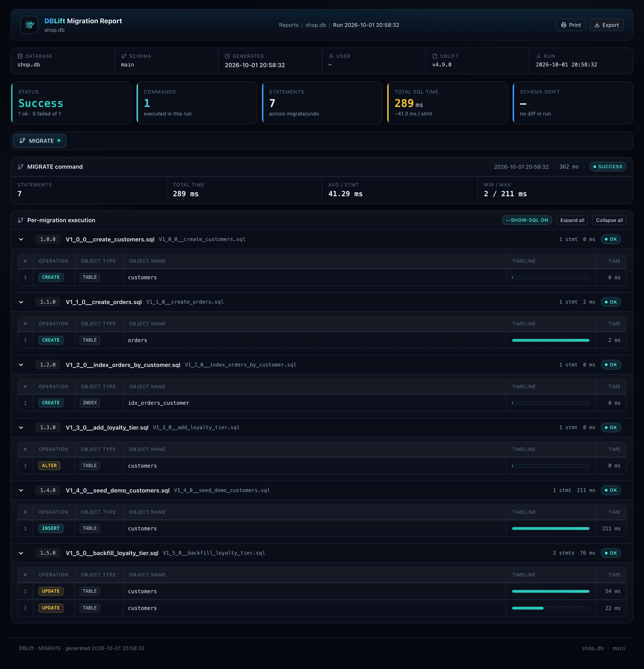This screenshot has width=644, height=669.
Task: Click the RUN bar-chart icon
Action: pyautogui.click(x=538, y=56)
